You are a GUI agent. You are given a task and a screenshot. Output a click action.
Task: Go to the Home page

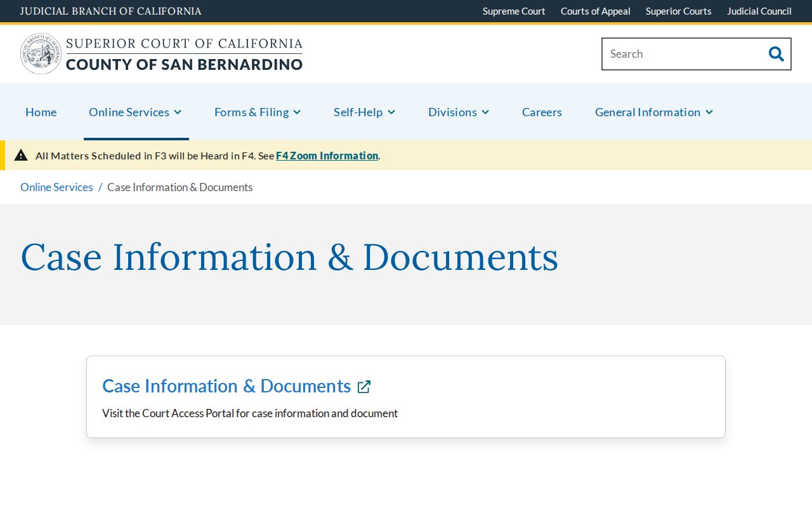[x=41, y=112]
